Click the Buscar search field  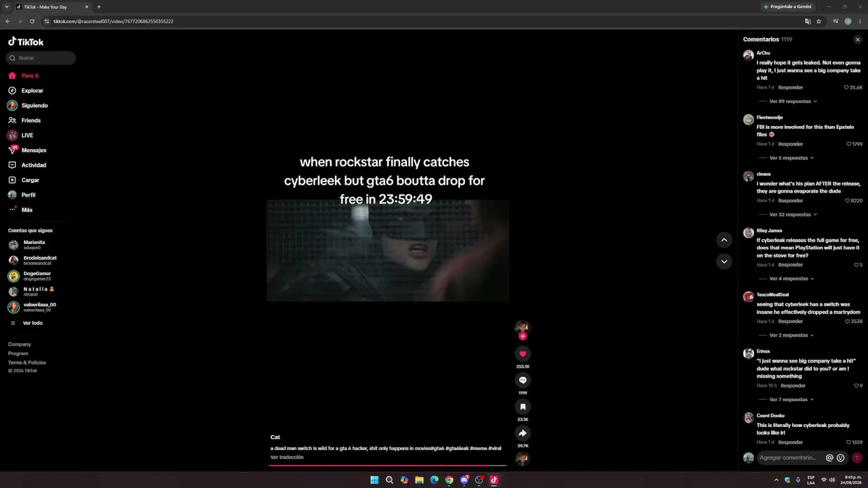(41, 58)
